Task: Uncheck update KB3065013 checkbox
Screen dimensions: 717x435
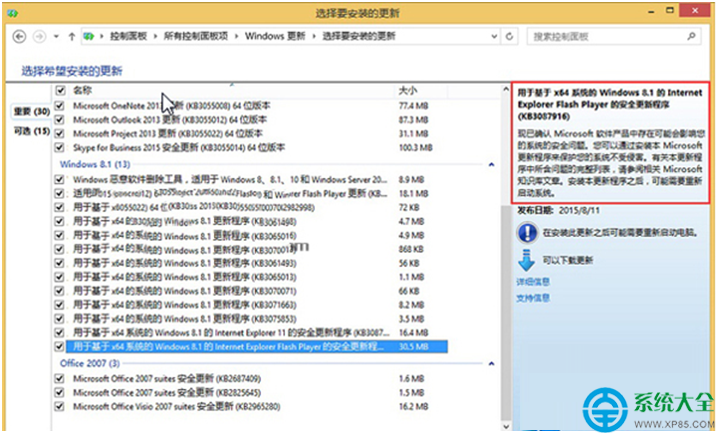Action: [x=59, y=277]
